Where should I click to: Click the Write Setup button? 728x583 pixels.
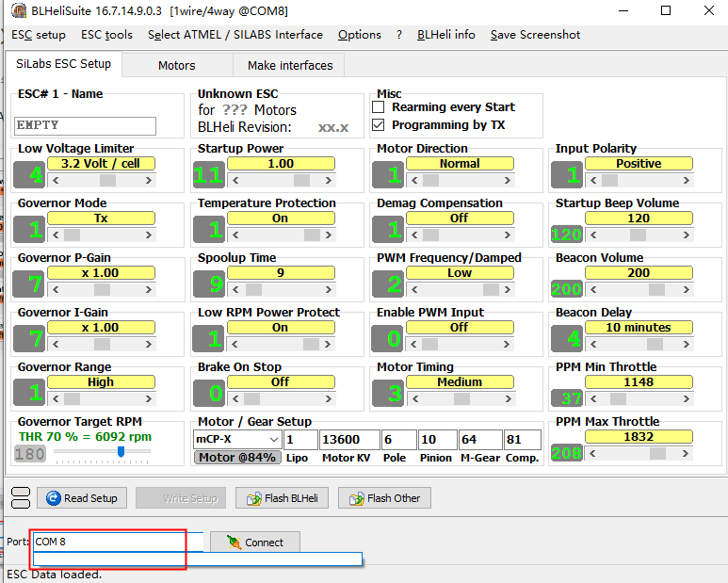point(181,498)
